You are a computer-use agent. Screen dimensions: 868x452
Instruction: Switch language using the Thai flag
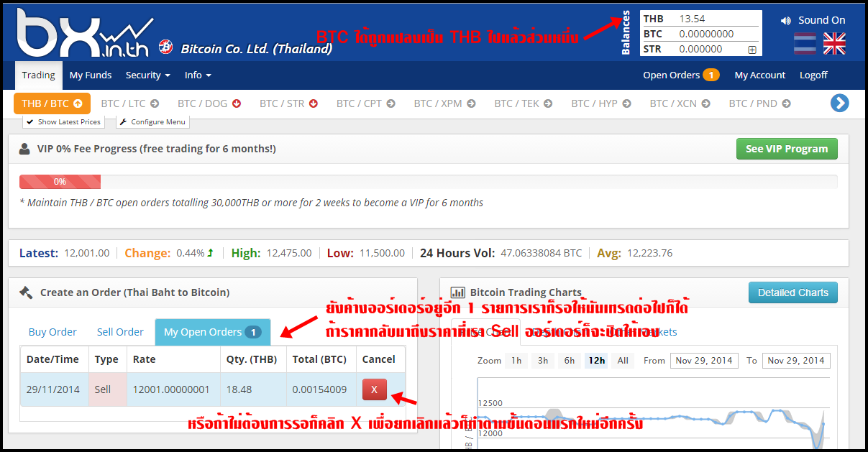tap(805, 44)
